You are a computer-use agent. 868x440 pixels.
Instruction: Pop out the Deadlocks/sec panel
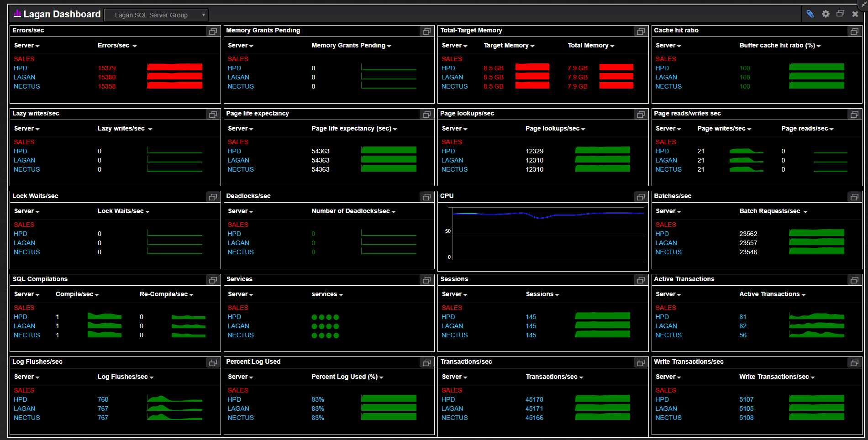coord(426,197)
